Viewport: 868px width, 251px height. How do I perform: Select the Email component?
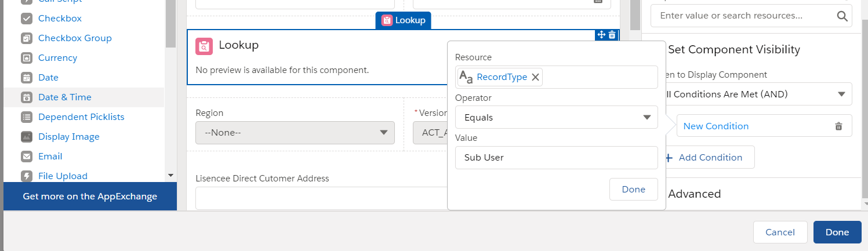tap(50, 157)
